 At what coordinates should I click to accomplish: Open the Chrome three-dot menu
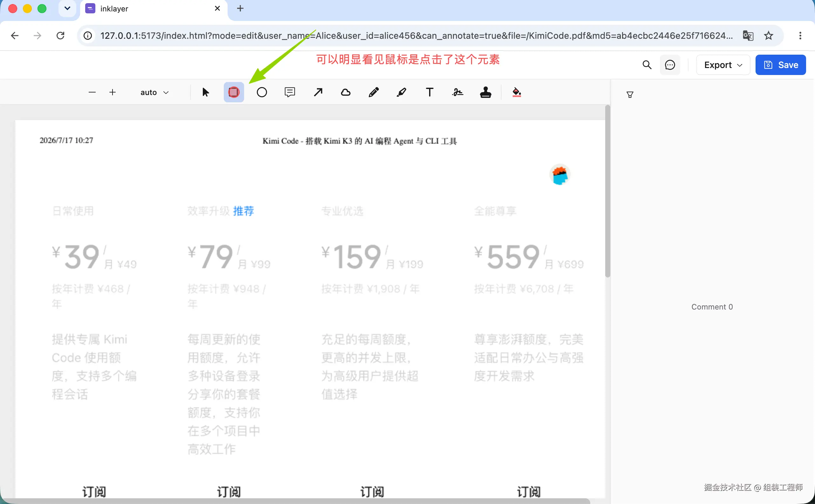pyautogui.click(x=800, y=36)
